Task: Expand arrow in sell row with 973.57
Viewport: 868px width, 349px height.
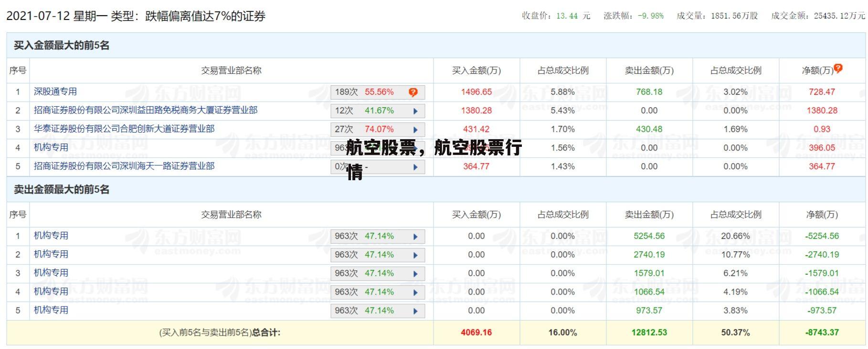Action: click(415, 311)
